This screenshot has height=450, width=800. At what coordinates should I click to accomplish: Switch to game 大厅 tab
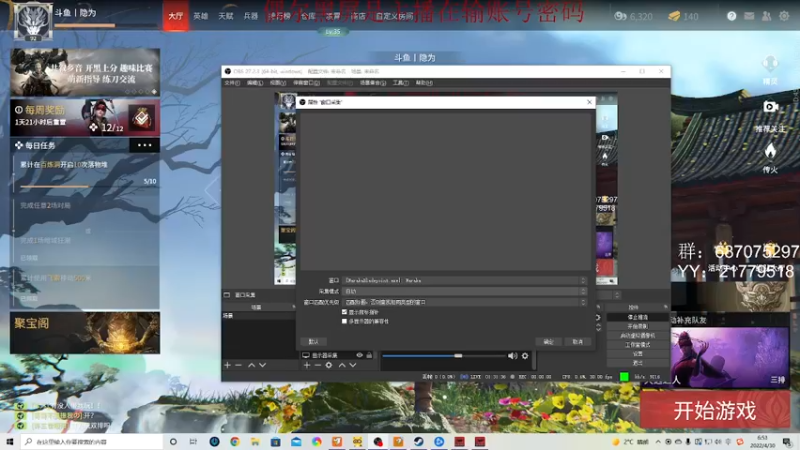176,16
